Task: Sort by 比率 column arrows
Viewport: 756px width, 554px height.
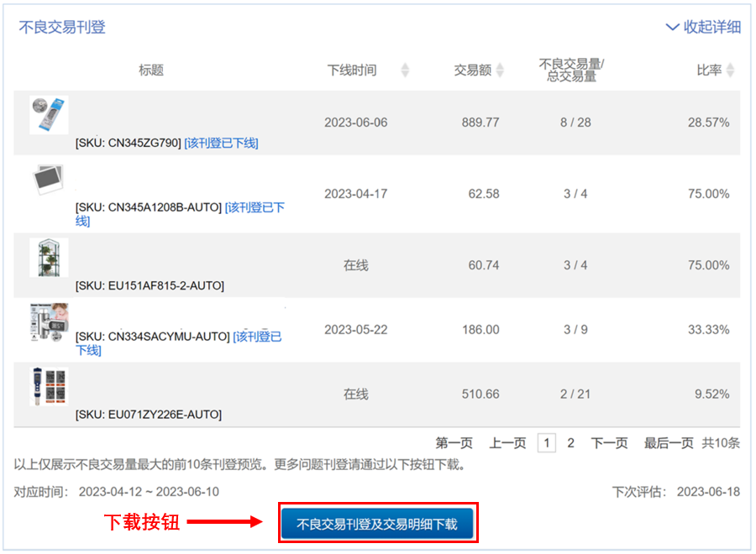Action: [x=730, y=71]
